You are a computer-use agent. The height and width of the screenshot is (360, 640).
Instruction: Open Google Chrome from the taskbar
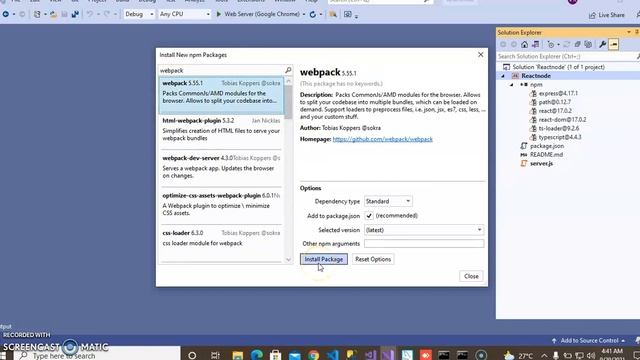pyautogui.click(x=313, y=355)
